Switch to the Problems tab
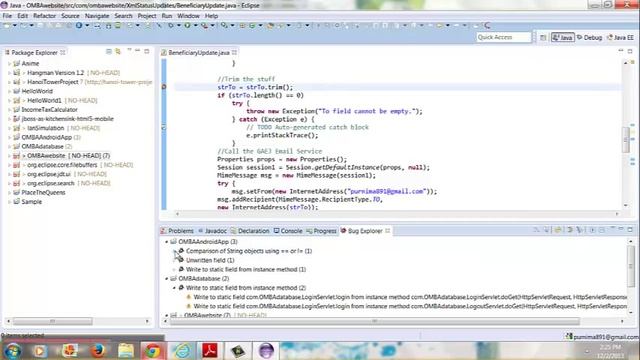Image resolution: width=640 pixels, height=360 pixels. [x=177, y=231]
